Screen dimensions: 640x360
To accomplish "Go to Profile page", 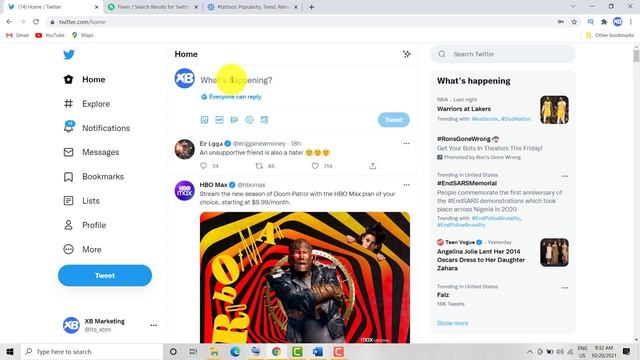I will point(84,225).
